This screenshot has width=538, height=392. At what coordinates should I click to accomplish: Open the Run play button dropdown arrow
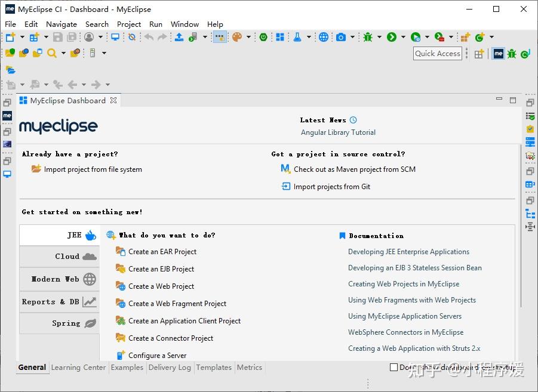(403, 37)
